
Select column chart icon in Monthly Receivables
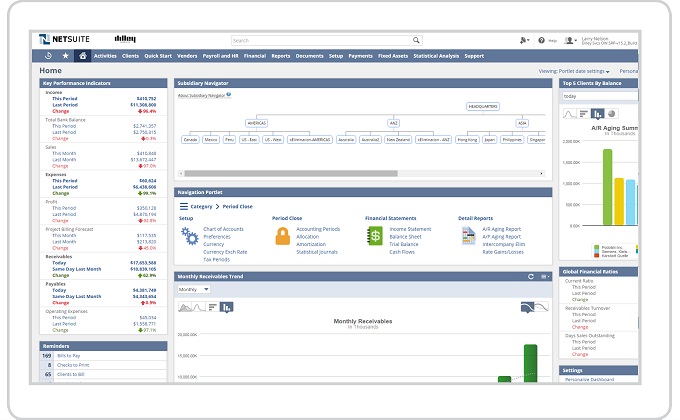(x=226, y=307)
